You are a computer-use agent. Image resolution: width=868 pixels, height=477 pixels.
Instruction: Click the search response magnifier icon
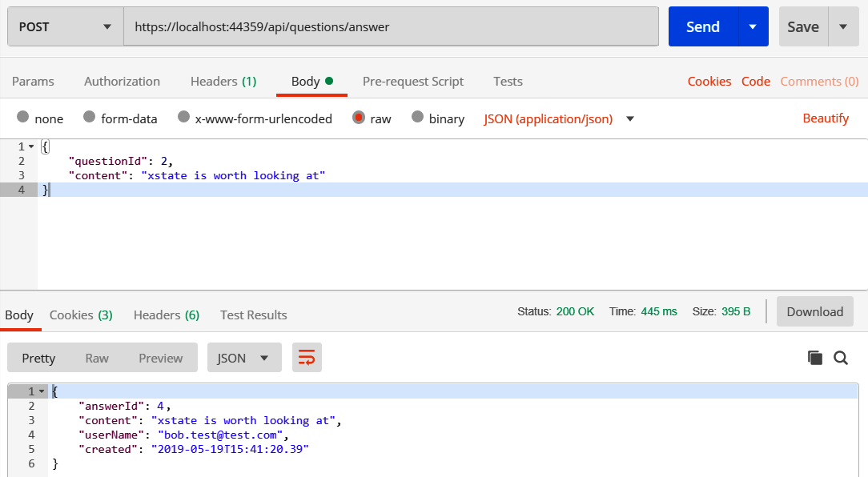(841, 358)
